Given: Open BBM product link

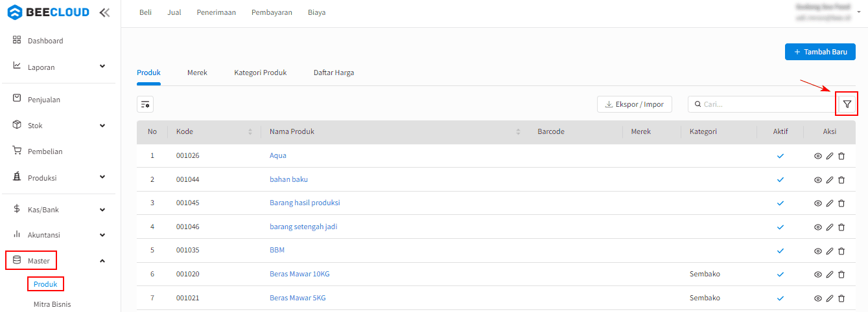Looking at the screenshot, I should (x=277, y=251).
